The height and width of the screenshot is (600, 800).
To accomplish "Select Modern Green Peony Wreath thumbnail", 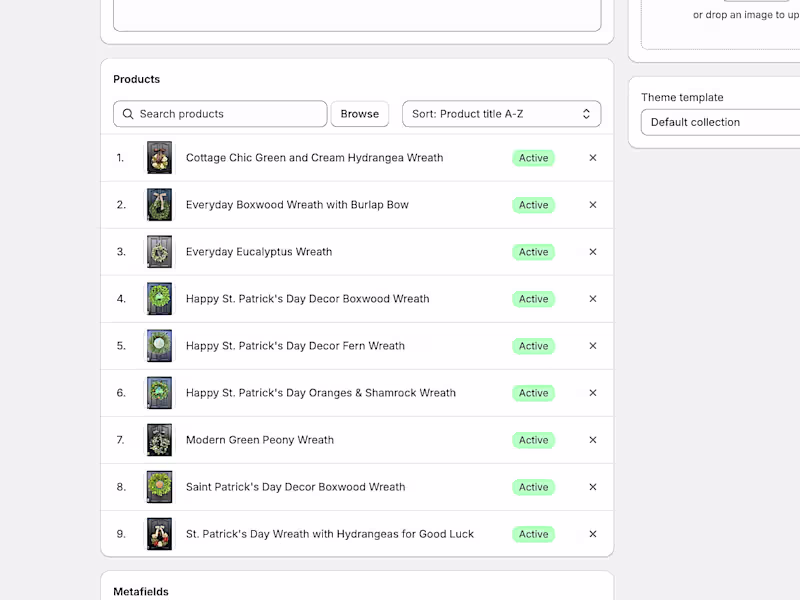I will tap(159, 440).
